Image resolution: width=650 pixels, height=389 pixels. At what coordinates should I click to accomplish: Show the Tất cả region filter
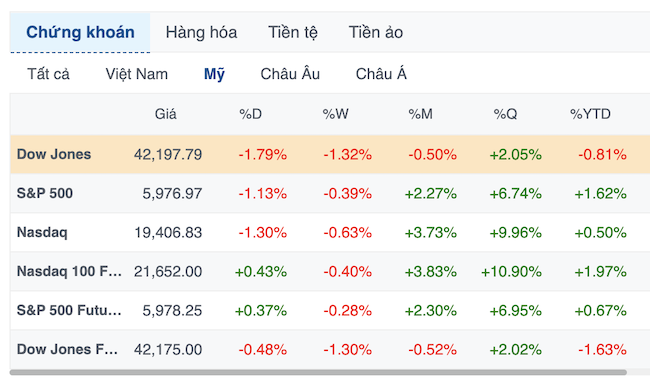(49, 74)
